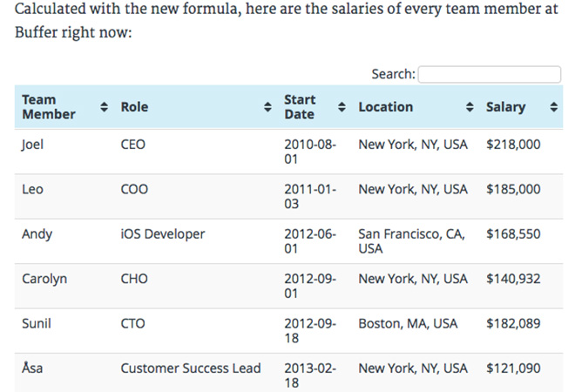Viewport: 575px width, 392px height.
Task: Click Andy's San Francisco location cell
Action: [411, 241]
